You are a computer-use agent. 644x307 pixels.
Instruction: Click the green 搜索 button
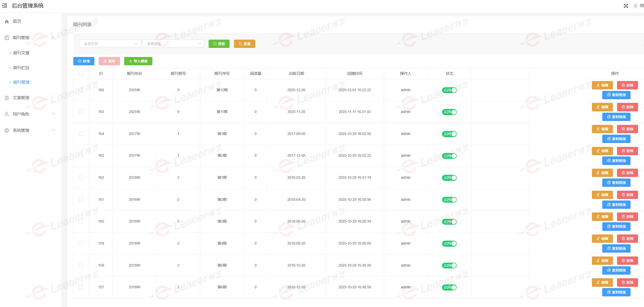(219, 44)
